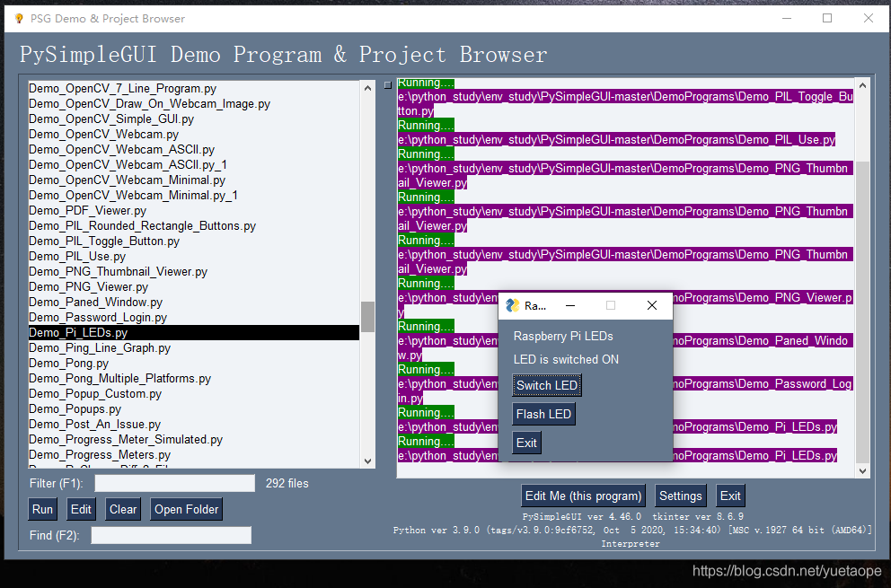Run the selected demo program
This screenshot has height=588, width=891.
tap(42, 510)
